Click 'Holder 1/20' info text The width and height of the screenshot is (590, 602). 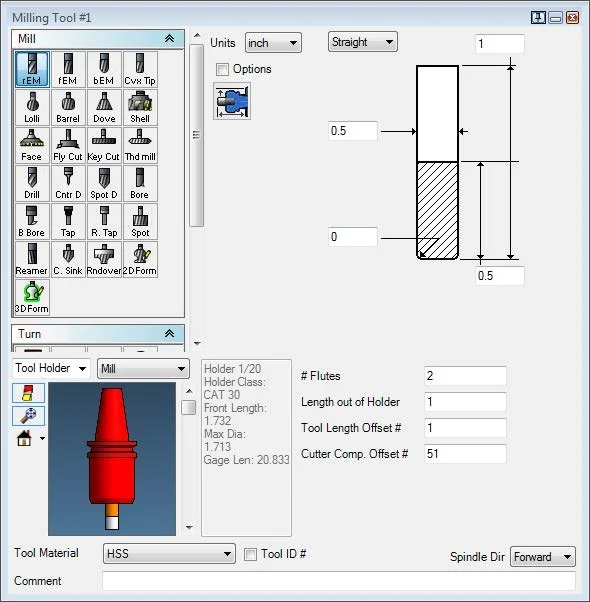point(232,369)
